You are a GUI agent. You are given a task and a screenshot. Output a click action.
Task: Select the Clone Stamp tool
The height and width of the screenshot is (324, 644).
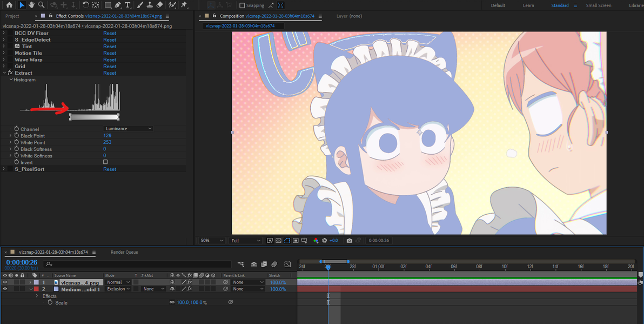point(150,5)
